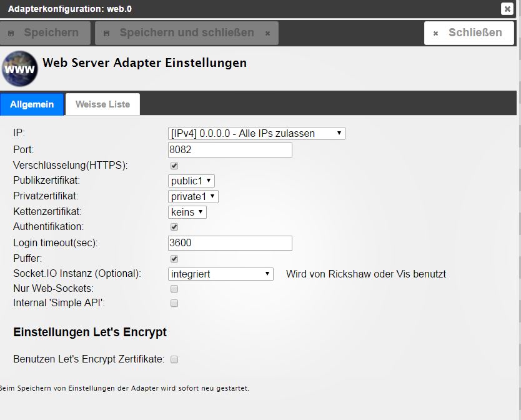The height and width of the screenshot is (420, 521).
Task: Click Speichern und schließen button
Action: coord(186,32)
